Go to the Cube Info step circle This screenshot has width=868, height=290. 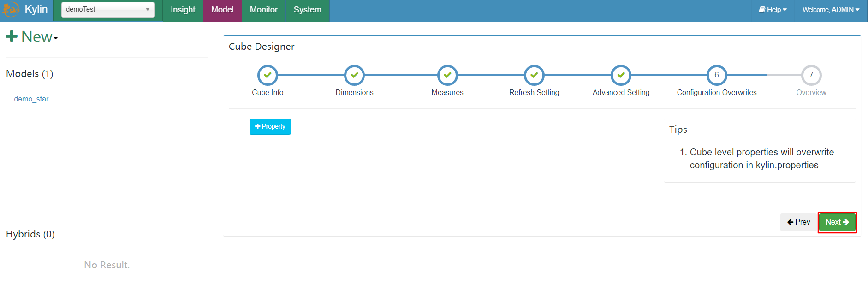tap(268, 75)
